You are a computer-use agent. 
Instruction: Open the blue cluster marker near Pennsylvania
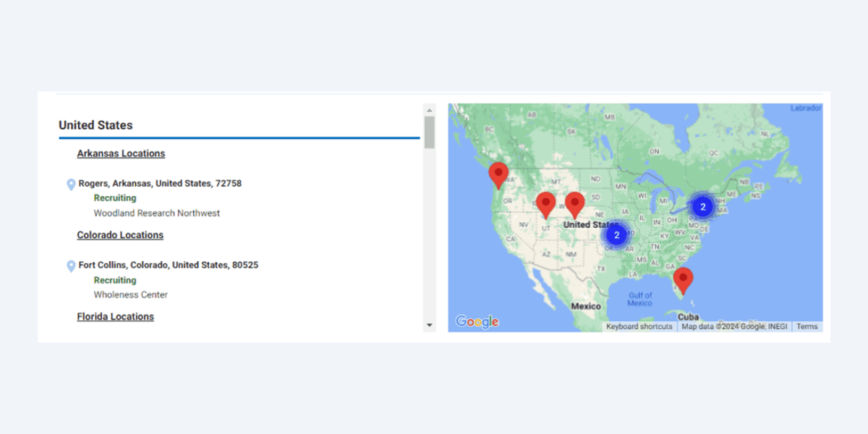click(702, 207)
